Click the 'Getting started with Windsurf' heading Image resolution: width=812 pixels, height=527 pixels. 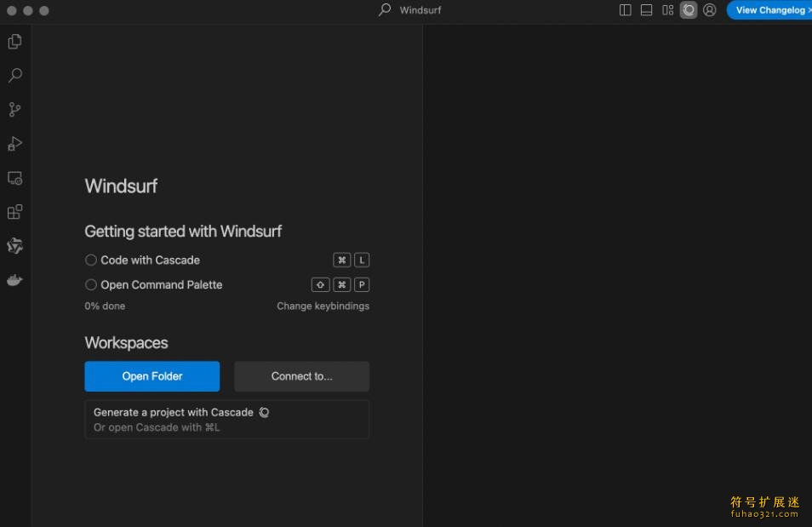(x=183, y=231)
